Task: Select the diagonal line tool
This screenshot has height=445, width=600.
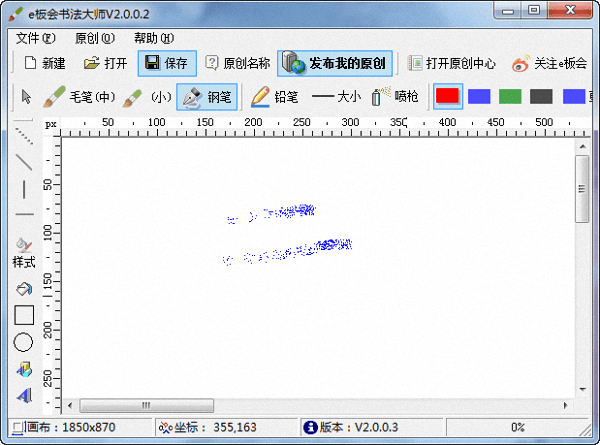Action: tap(24, 162)
